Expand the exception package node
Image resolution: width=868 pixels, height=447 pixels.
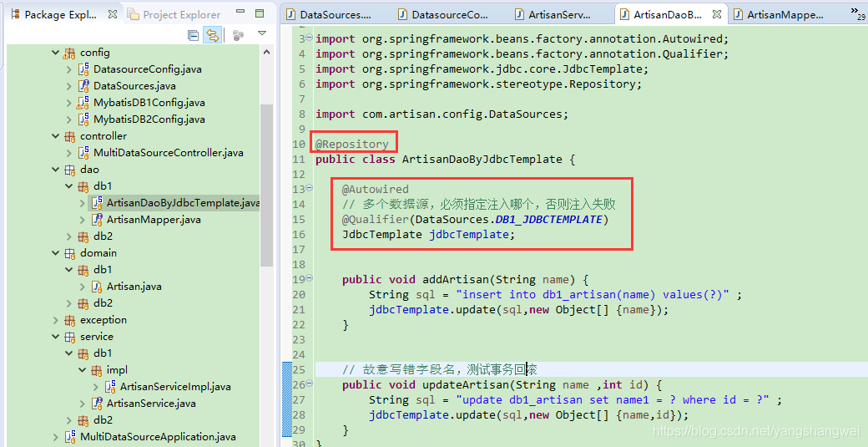(56, 320)
